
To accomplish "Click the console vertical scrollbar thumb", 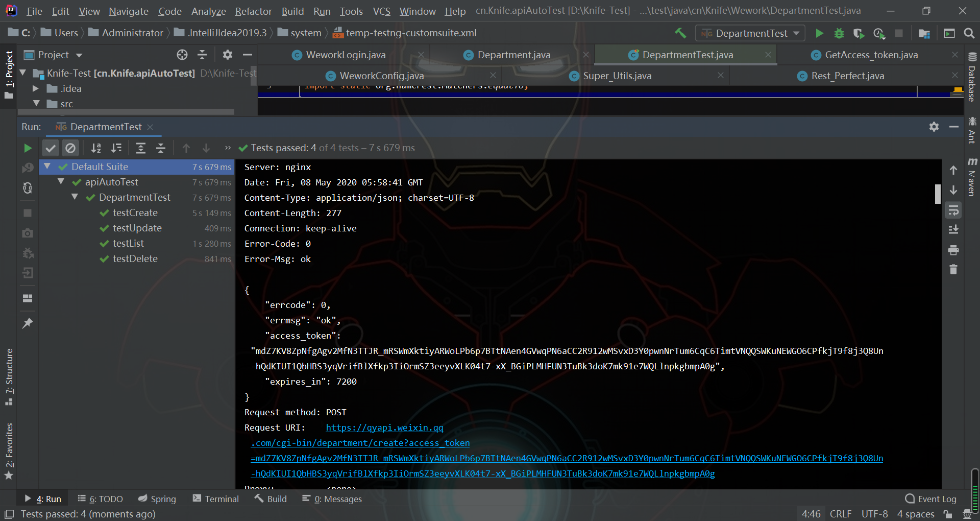I will point(938,194).
